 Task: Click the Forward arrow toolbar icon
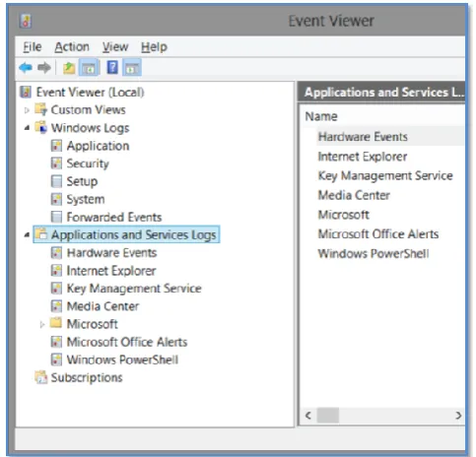point(44,68)
